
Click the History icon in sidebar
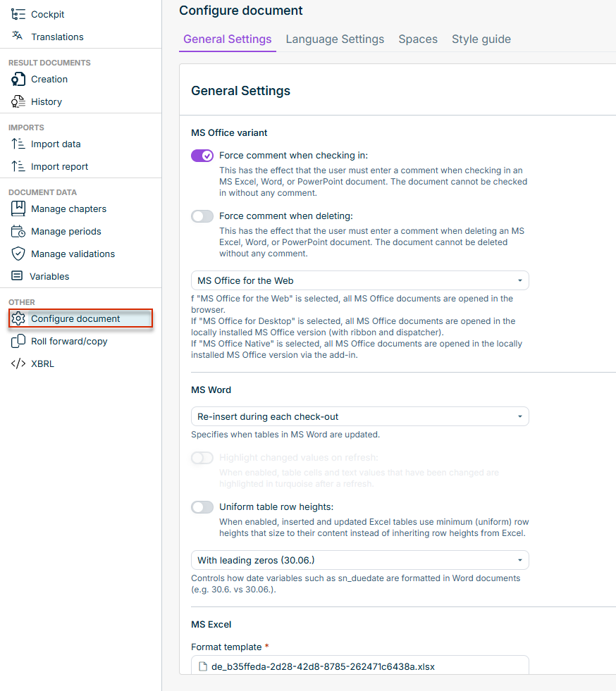click(18, 102)
